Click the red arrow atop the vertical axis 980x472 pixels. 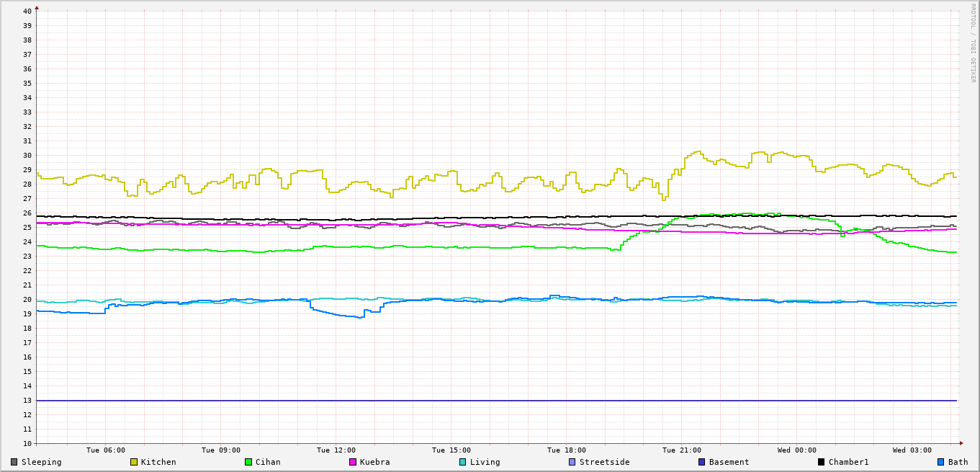point(37,7)
